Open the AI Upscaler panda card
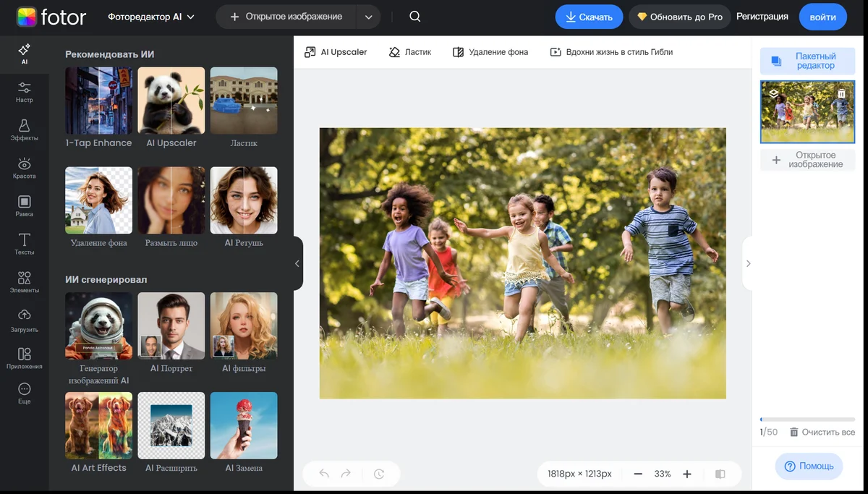The width and height of the screenshot is (868, 494). pyautogui.click(x=171, y=108)
